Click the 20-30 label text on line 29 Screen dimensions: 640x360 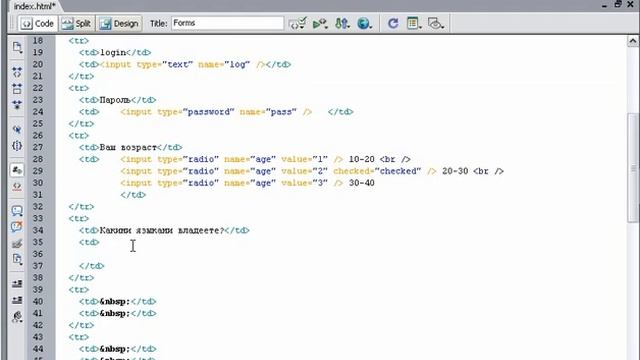[x=455, y=171]
